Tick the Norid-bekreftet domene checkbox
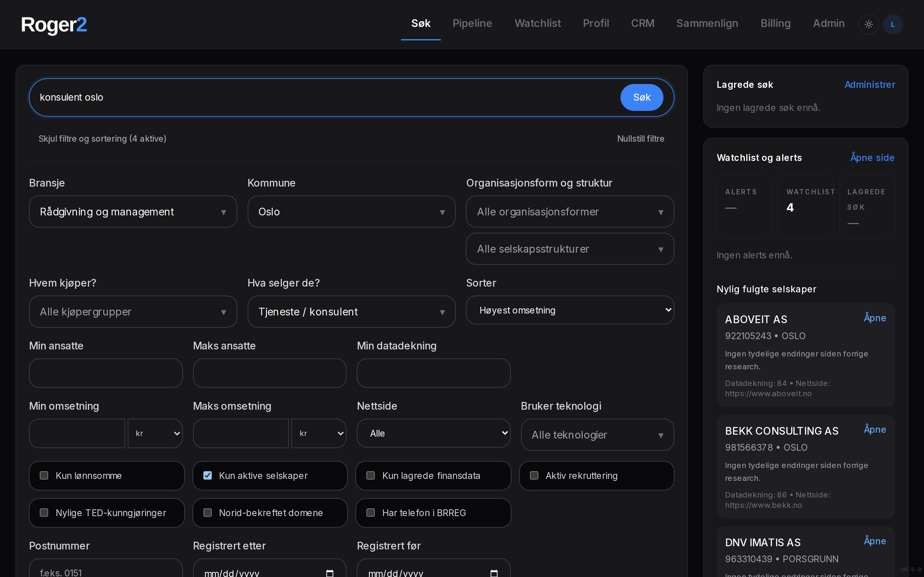The width and height of the screenshot is (924, 577). tap(208, 513)
